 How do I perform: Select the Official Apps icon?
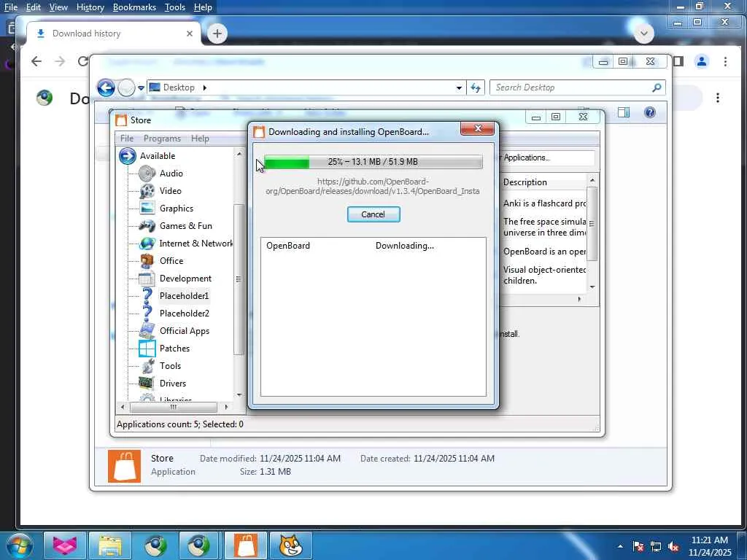pos(147,331)
